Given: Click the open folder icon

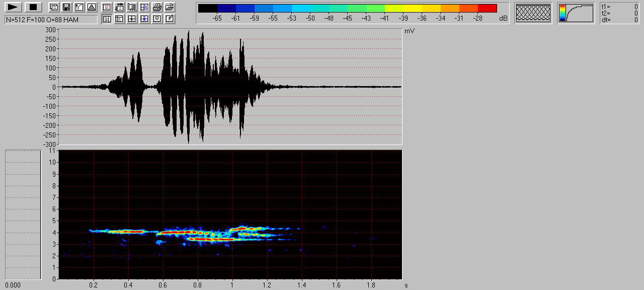Looking at the screenshot, I should pos(170,7).
